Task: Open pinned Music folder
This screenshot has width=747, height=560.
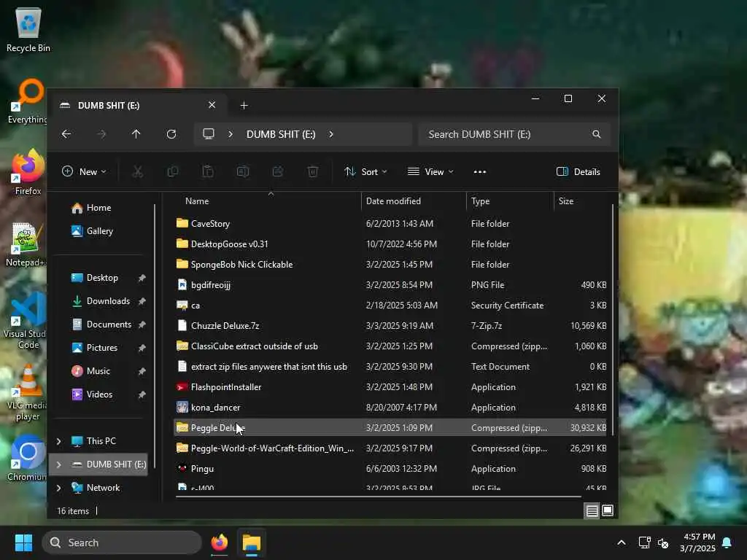Action: click(x=90, y=371)
